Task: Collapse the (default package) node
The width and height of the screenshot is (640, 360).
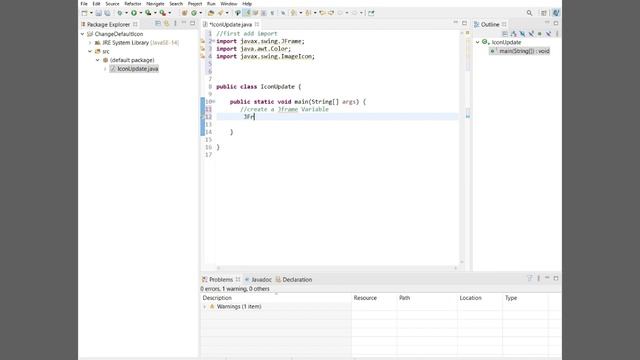Action: coord(98,60)
